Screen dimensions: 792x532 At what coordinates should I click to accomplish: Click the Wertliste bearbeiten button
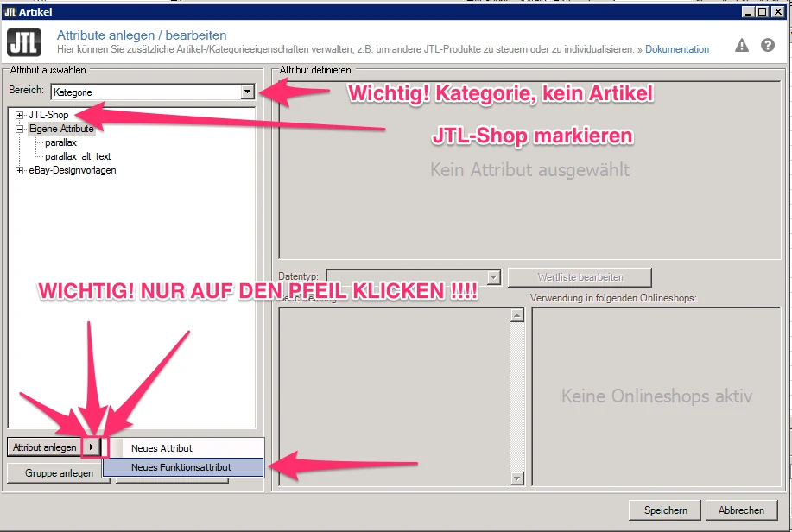coord(580,277)
